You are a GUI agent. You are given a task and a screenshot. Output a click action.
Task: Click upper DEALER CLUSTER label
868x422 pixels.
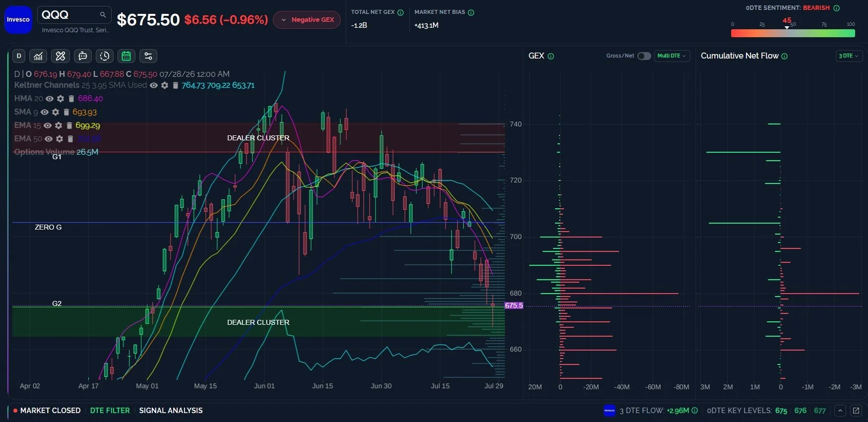[258, 138]
